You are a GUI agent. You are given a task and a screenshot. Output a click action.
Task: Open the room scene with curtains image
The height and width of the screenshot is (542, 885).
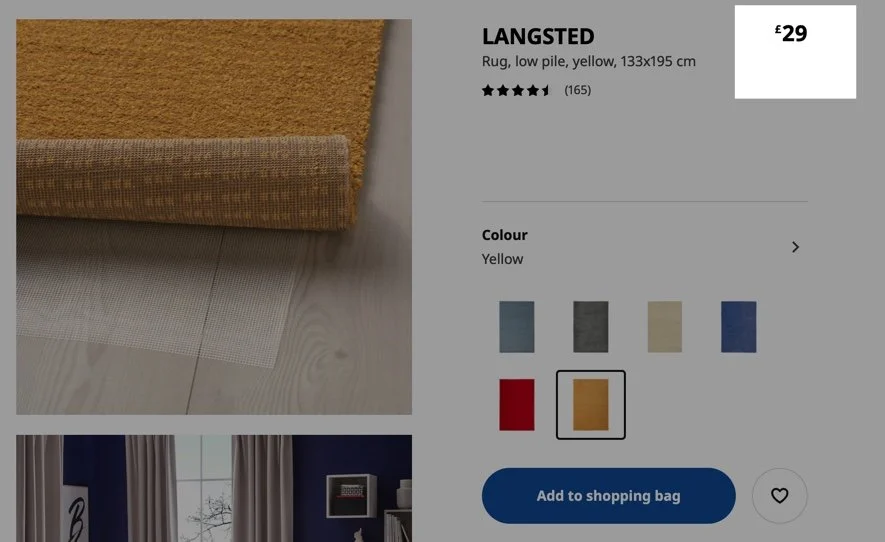[x=214, y=488]
